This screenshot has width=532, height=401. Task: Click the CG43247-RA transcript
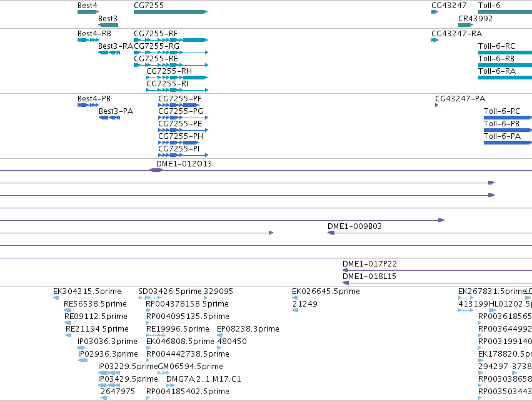(x=434, y=40)
